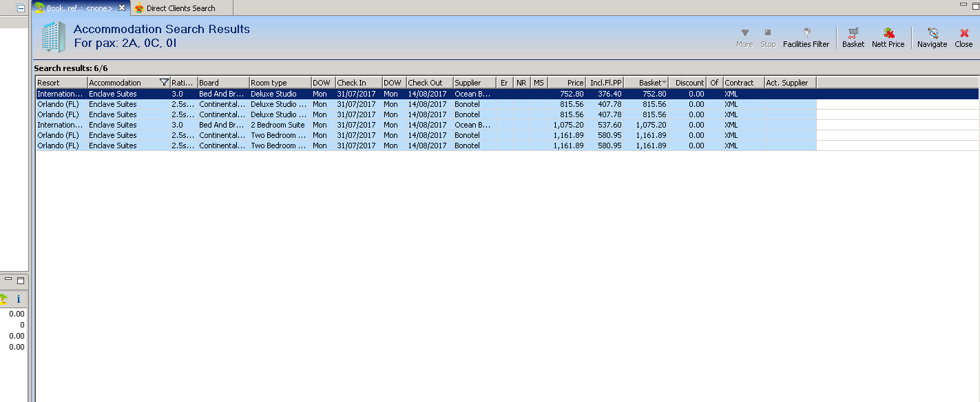Image resolution: width=980 pixels, height=402 pixels.
Task: Open the Basket from the toolbar
Action: 853,38
